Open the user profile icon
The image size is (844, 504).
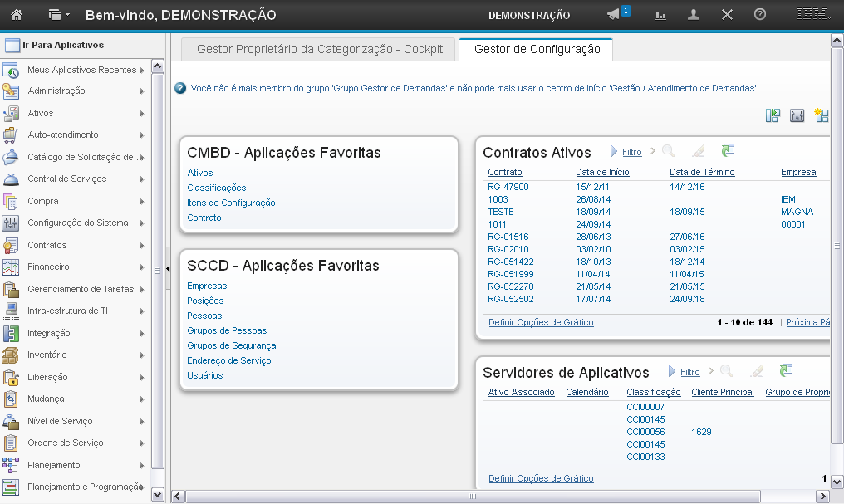tap(694, 14)
